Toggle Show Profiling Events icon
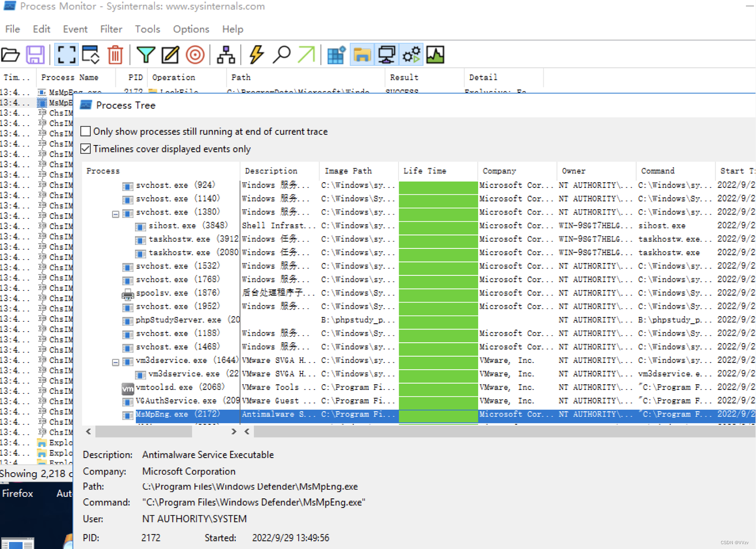Screen dimensions: 756x549 pyautogui.click(x=436, y=55)
